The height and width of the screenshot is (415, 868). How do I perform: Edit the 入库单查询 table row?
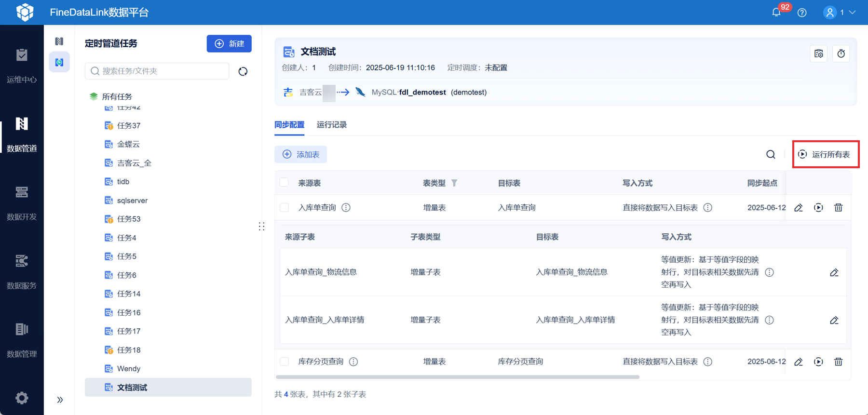[x=799, y=208]
